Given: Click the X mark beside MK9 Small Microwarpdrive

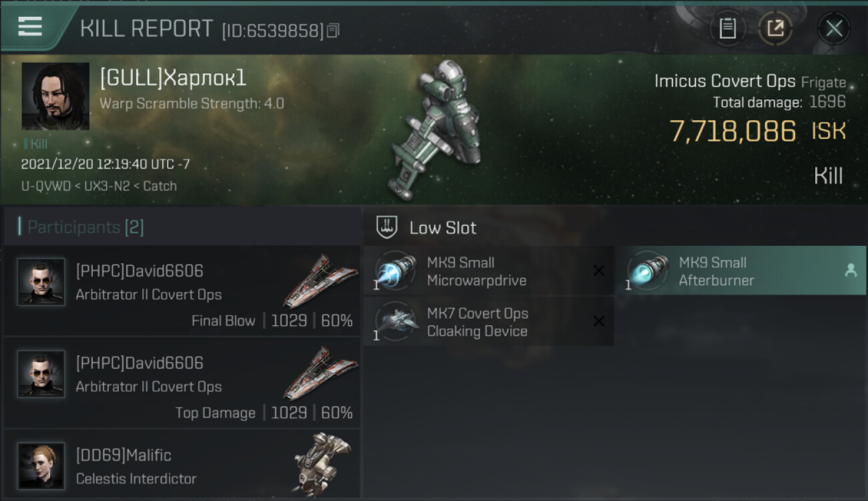Looking at the screenshot, I should (599, 271).
